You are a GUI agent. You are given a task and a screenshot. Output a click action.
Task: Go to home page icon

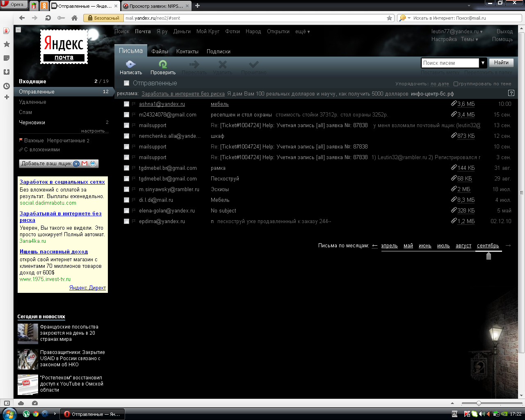point(74,18)
